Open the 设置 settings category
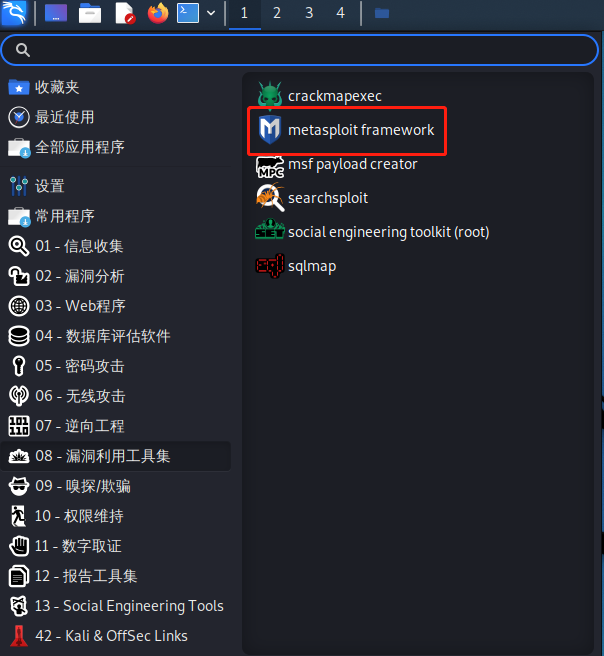The height and width of the screenshot is (656, 604). tap(115, 186)
